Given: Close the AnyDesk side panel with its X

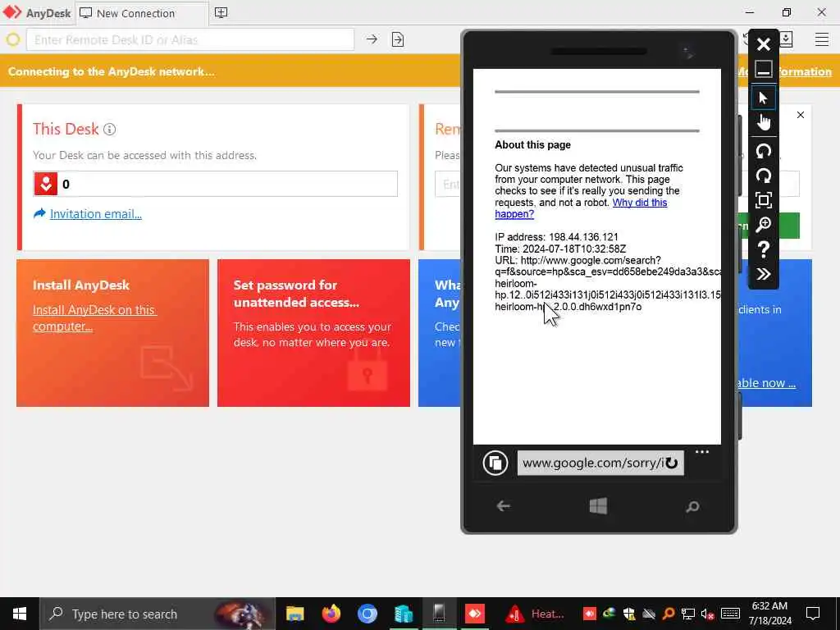Looking at the screenshot, I should [x=801, y=115].
